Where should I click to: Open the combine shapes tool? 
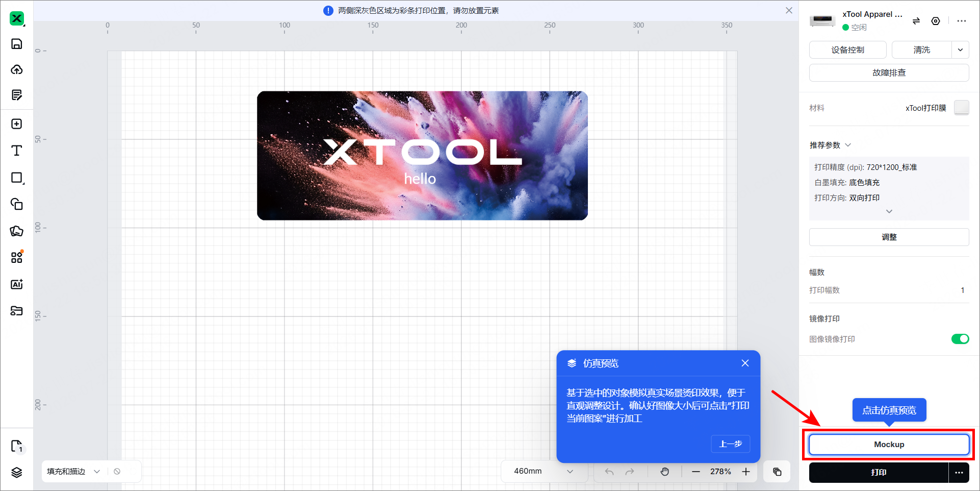click(17, 204)
